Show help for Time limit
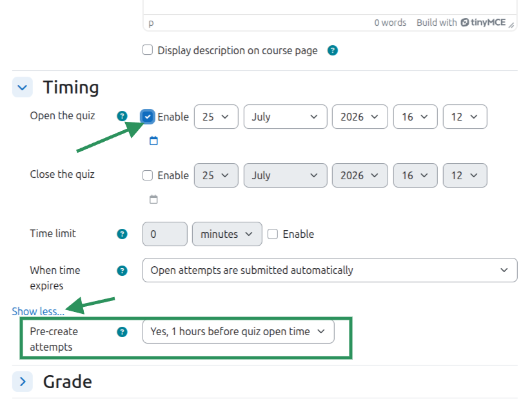The image size is (532, 399). (x=122, y=234)
